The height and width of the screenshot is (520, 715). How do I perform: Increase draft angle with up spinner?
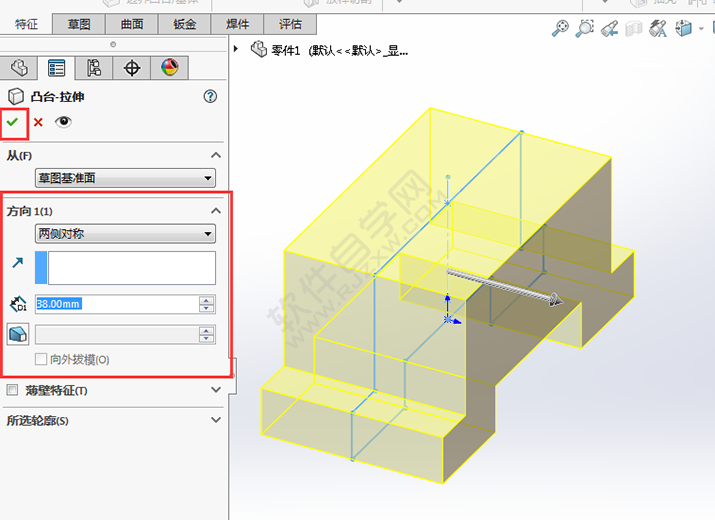click(x=207, y=331)
